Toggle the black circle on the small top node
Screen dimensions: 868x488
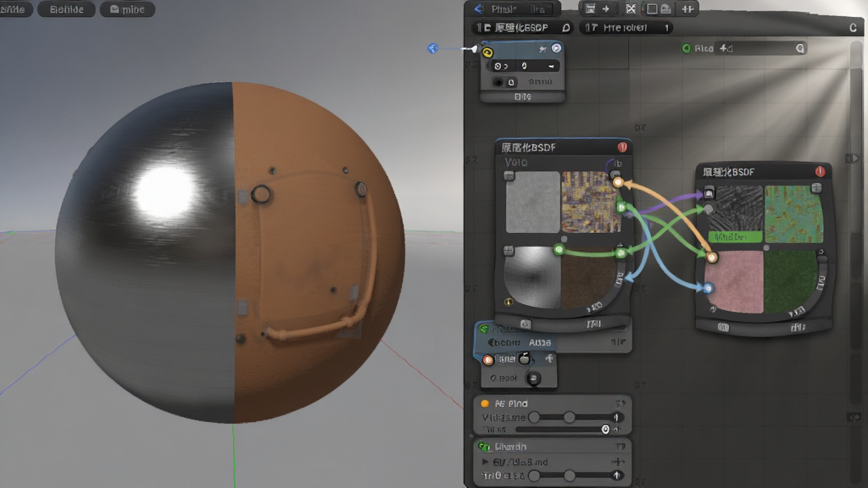pyautogui.click(x=498, y=82)
